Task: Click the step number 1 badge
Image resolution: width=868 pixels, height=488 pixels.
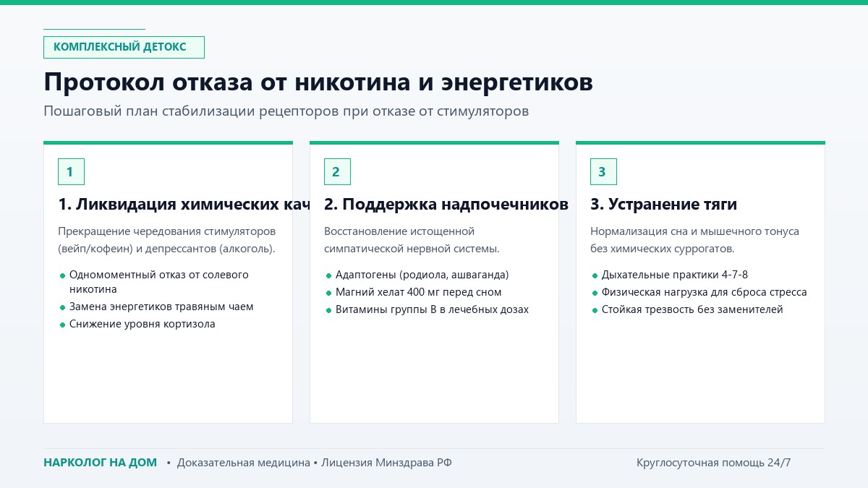Action: 71,171
